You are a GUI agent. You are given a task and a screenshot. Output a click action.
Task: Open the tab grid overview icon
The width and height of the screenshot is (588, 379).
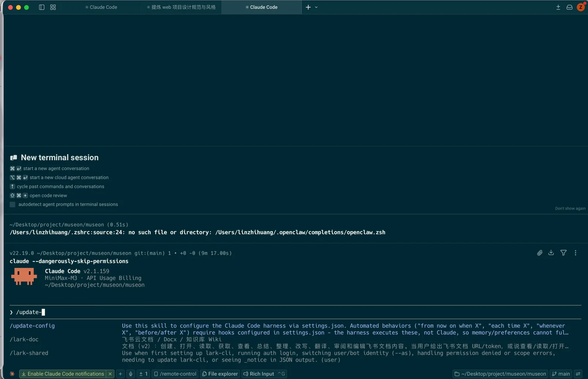point(53,7)
